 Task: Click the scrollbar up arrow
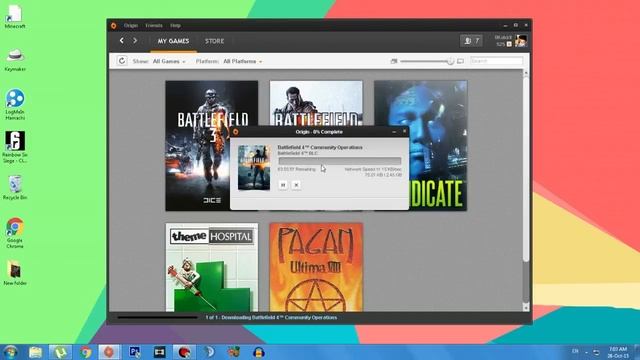point(526,73)
